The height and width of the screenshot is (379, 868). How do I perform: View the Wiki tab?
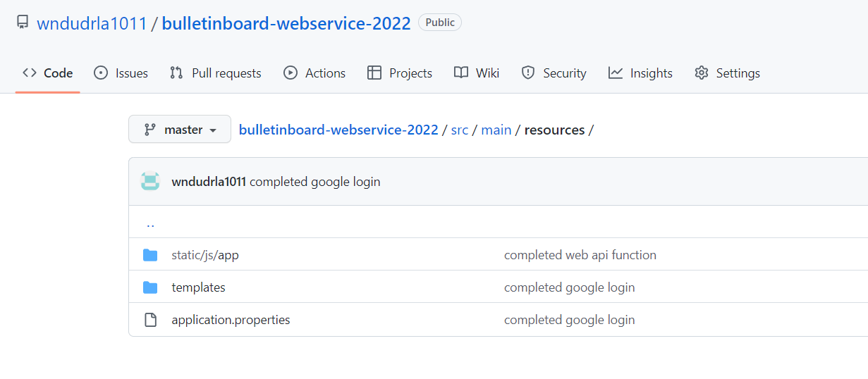tap(477, 73)
